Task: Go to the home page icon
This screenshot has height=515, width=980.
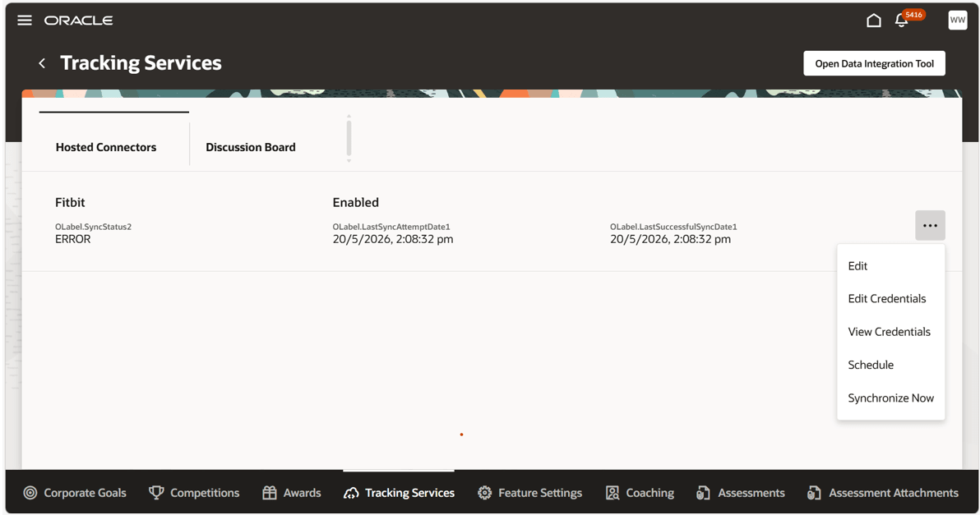Action: 874,21
